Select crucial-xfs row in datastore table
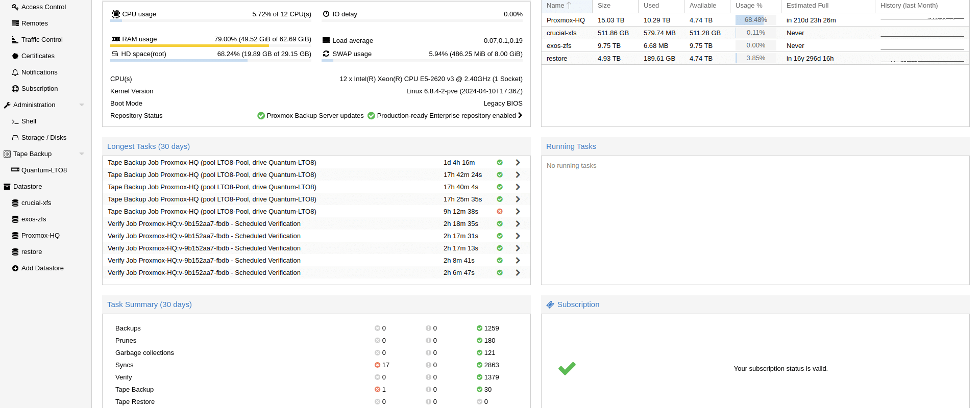This screenshot has height=408, width=980. coord(755,33)
